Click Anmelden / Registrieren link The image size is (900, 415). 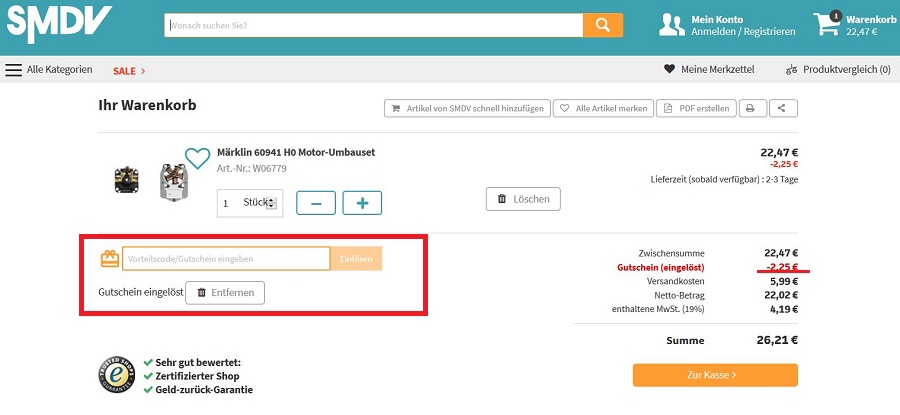coord(743,32)
